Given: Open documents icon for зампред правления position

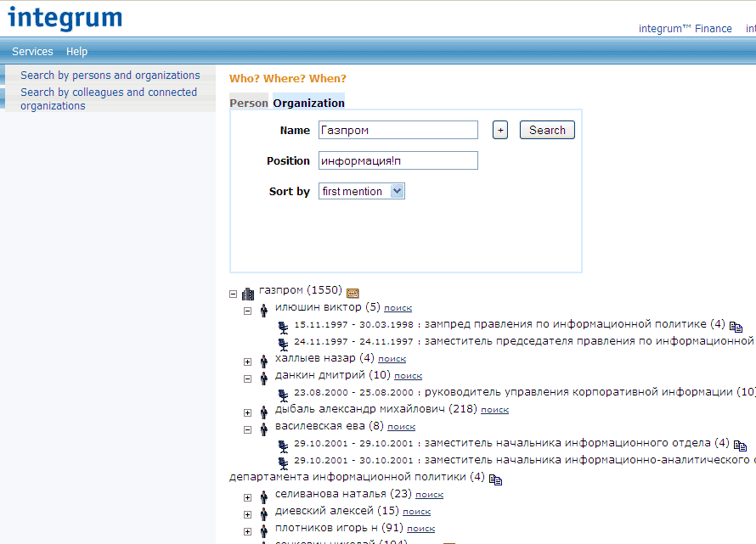Looking at the screenshot, I should pyautogui.click(x=736, y=326).
